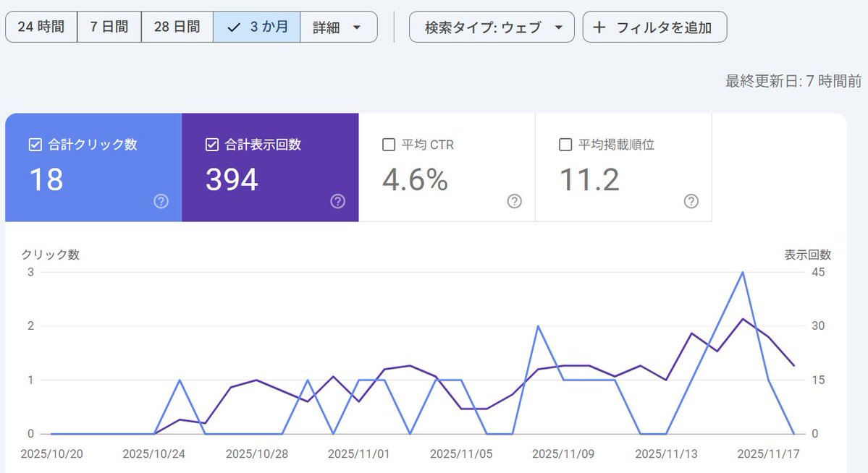Switch to the 28 日間 date range tab
The height and width of the screenshot is (473, 868).
tap(177, 26)
